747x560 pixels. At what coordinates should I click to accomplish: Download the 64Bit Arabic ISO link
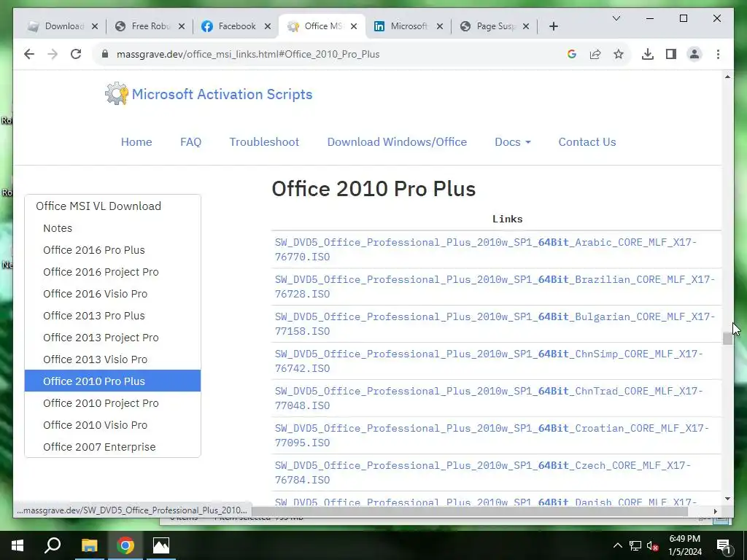point(486,249)
